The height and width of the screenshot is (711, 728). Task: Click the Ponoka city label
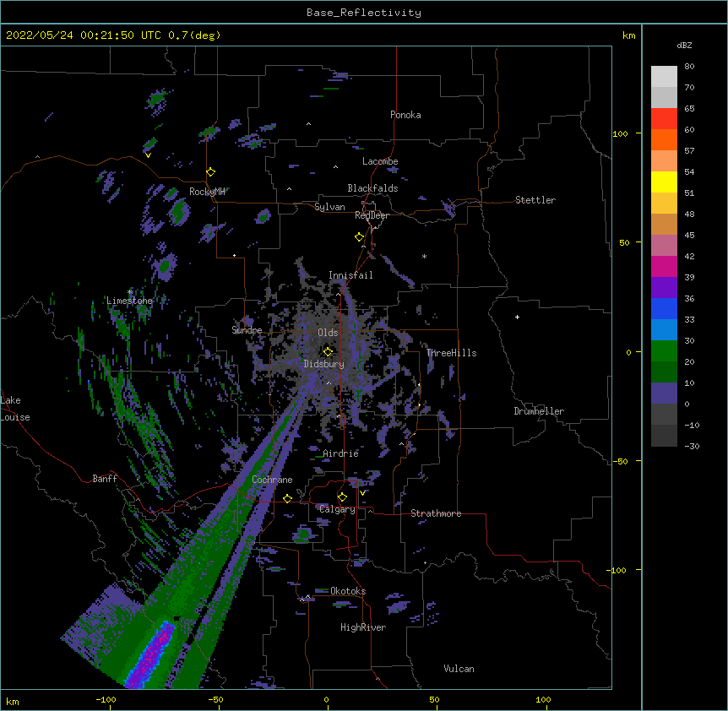405,115
